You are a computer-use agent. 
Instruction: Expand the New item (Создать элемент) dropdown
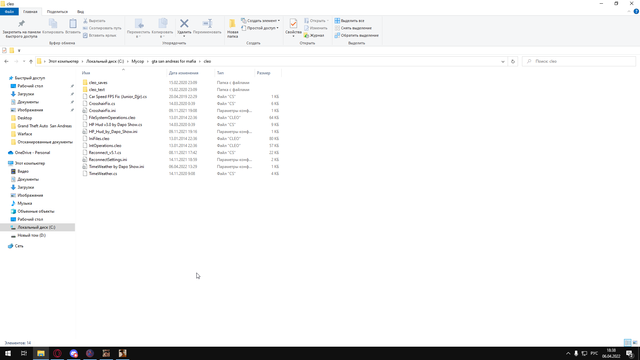point(260,20)
